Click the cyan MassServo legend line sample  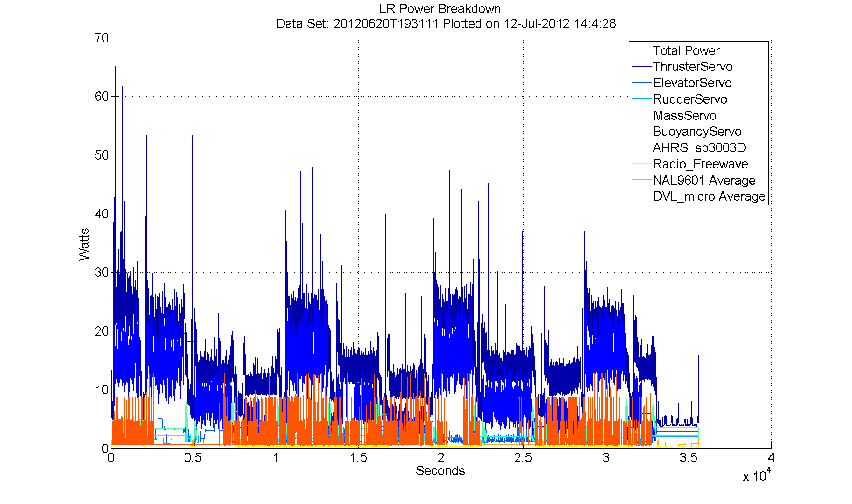(641, 115)
